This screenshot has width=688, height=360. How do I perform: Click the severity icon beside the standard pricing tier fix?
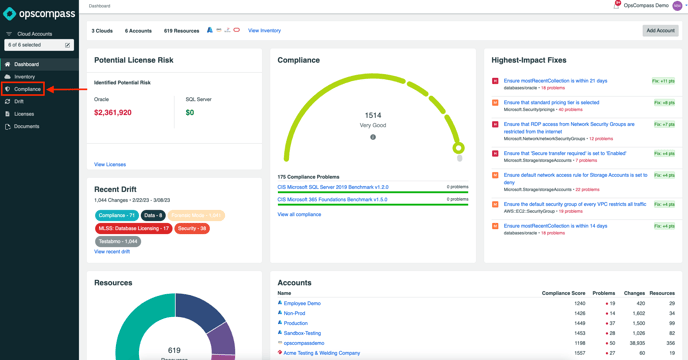tap(495, 103)
